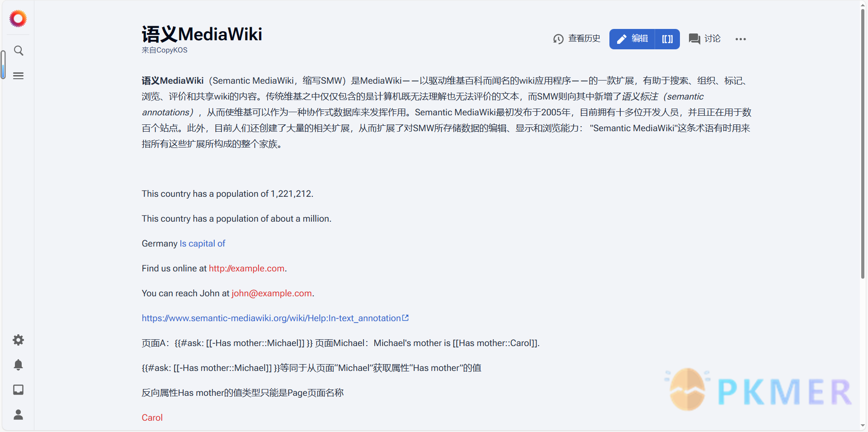The width and height of the screenshot is (868, 432).
Task: Open the semantic-mediawiki.org help link
Action: tap(271, 318)
